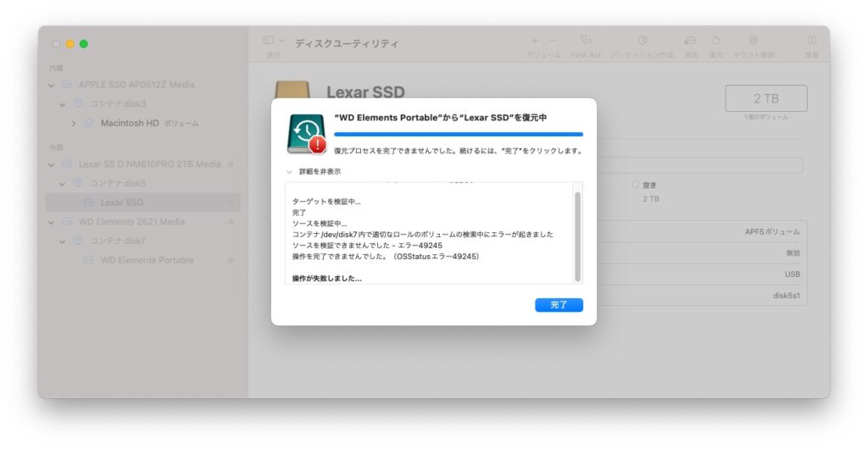The image size is (868, 449).
Task: Click the Lexar SSD volume heading
Action: 365,91
